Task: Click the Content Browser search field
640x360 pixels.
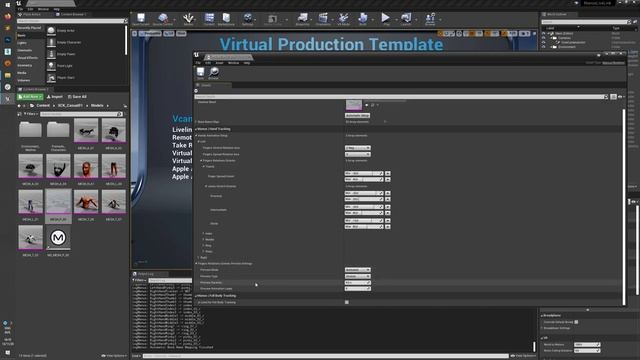Action: pos(80,114)
